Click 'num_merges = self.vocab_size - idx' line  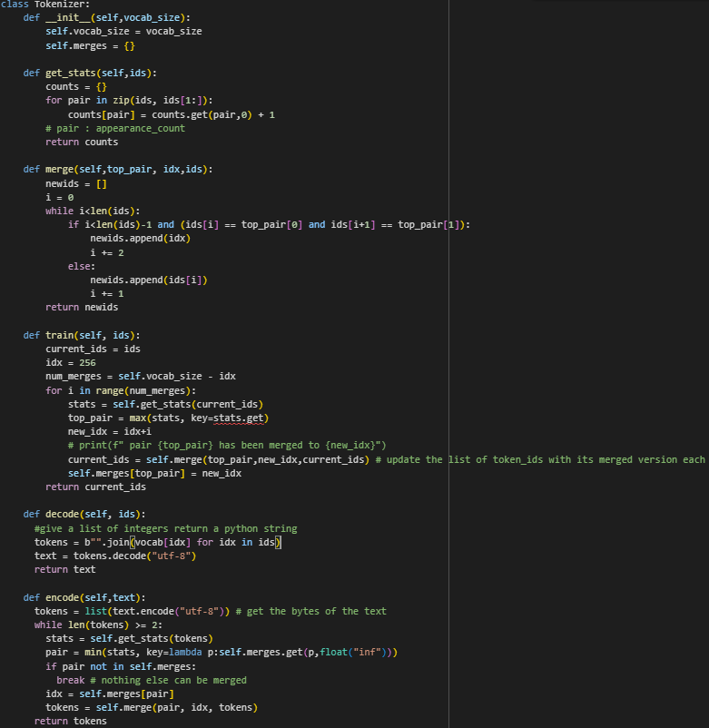(x=141, y=376)
